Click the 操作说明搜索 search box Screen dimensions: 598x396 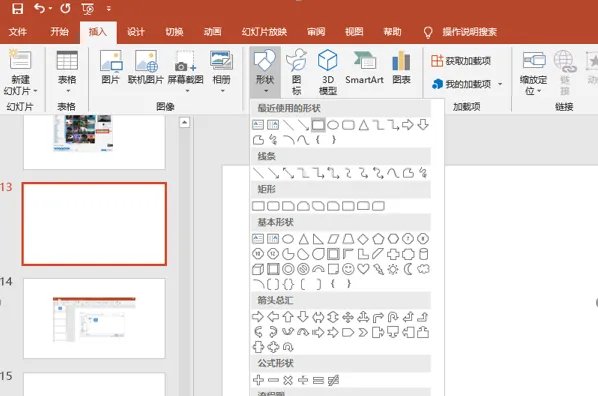[469, 32]
